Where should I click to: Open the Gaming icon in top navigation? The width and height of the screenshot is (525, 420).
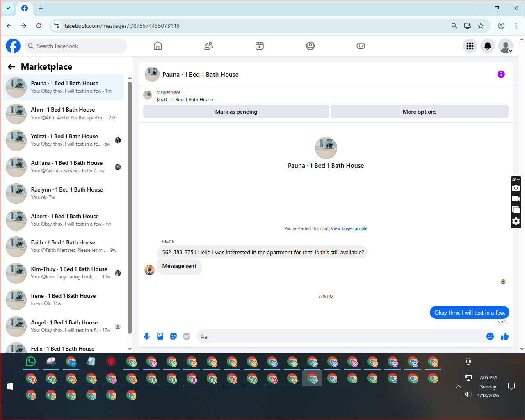tap(361, 46)
